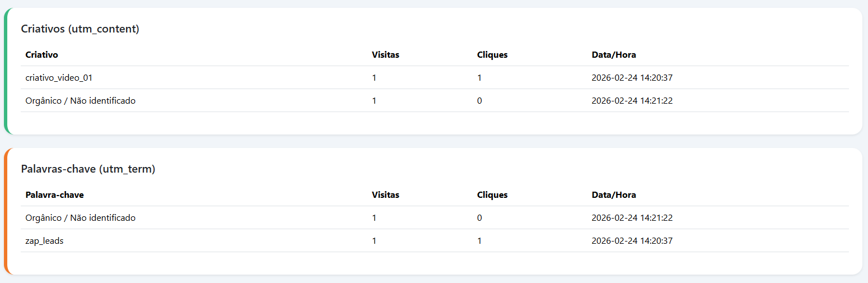
Task: Select the criativo_video_01 creative name
Action: (x=55, y=78)
